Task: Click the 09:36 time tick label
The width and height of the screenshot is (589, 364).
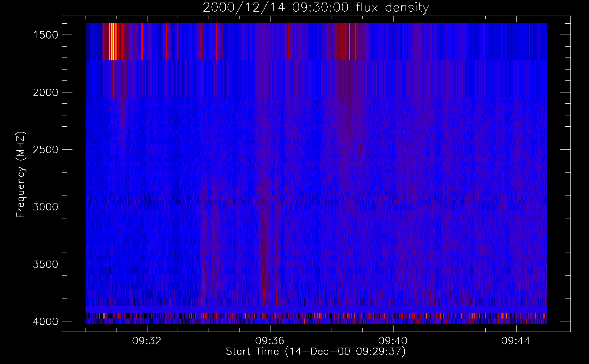Action: coord(270,341)
